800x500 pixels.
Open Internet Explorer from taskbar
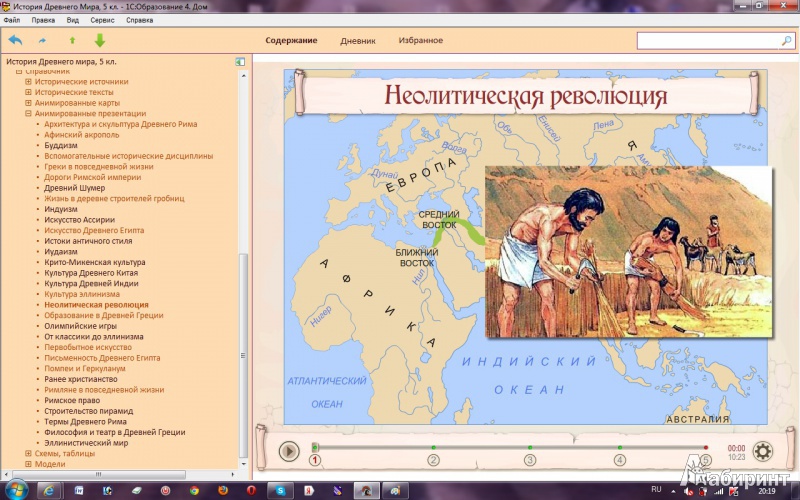pos(49,490)
